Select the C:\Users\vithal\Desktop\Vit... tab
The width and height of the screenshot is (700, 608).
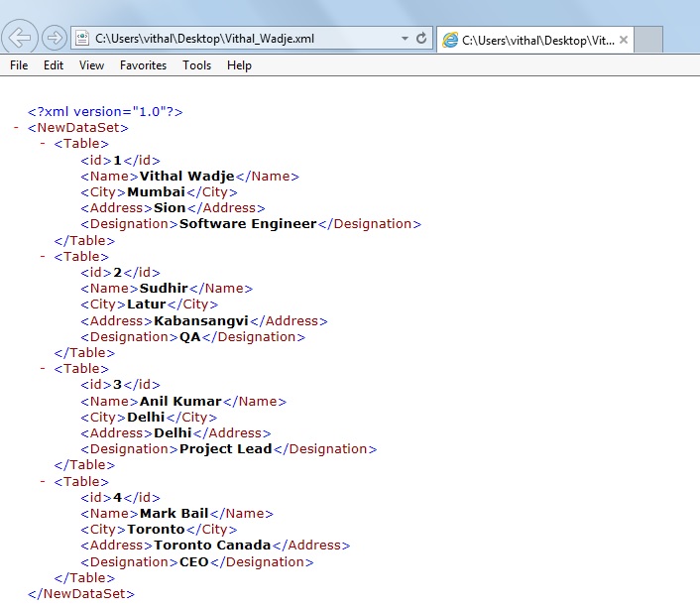pos(534,41)
